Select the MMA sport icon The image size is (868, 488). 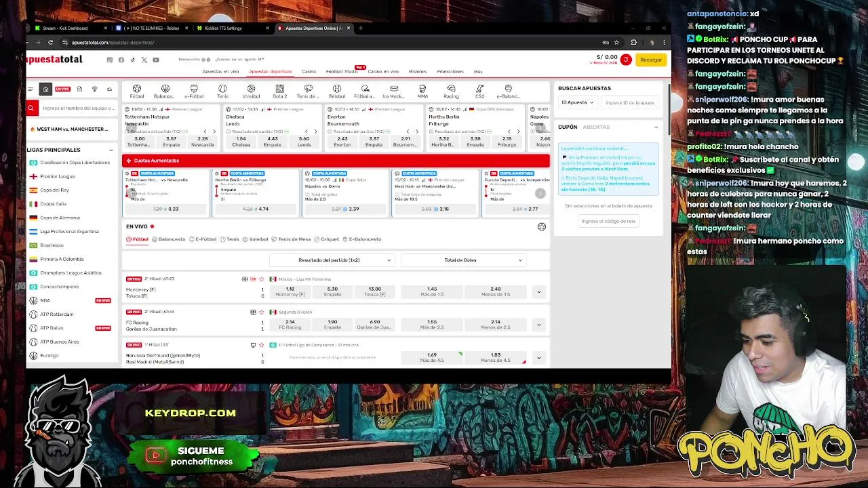pos(422,91)
